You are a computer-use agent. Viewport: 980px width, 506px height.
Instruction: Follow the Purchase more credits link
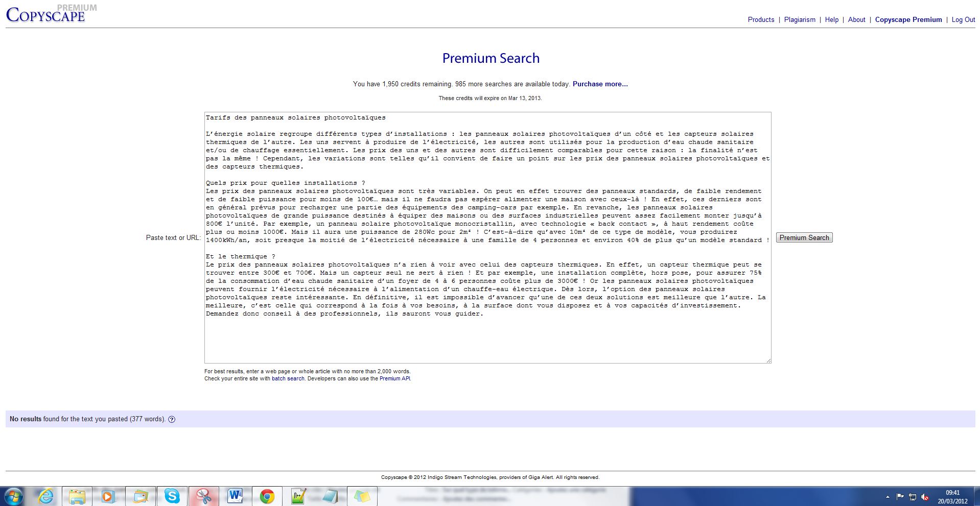(x=600, y=84)
